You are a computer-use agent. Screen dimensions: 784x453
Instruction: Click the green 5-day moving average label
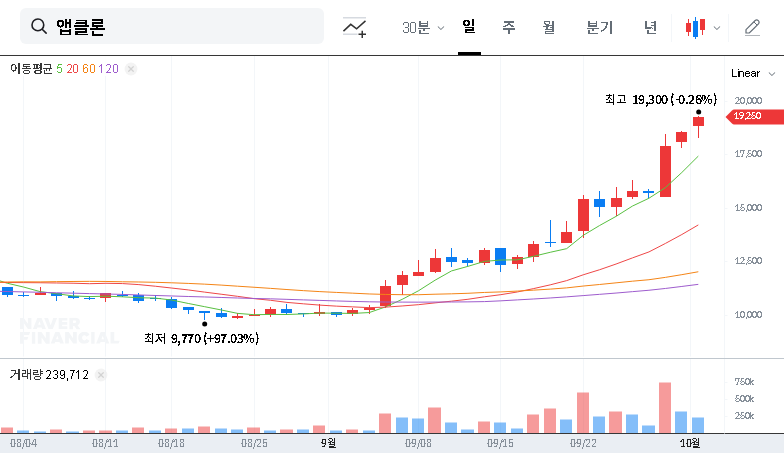pyautogui.click(x=59, y=69)
